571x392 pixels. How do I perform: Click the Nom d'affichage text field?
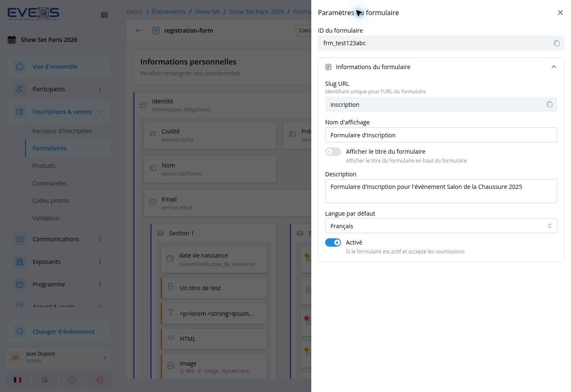(441, 135)
